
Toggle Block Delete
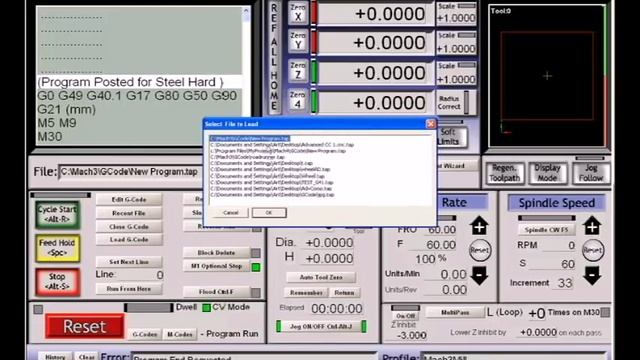(216, 253)
